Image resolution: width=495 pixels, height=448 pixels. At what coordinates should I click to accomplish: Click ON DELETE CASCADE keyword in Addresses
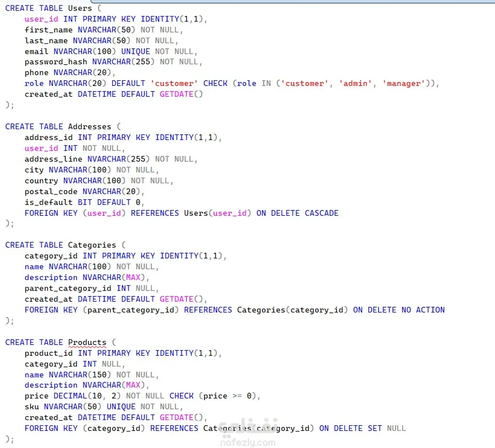pyautogui.click(x=297, y=213)
